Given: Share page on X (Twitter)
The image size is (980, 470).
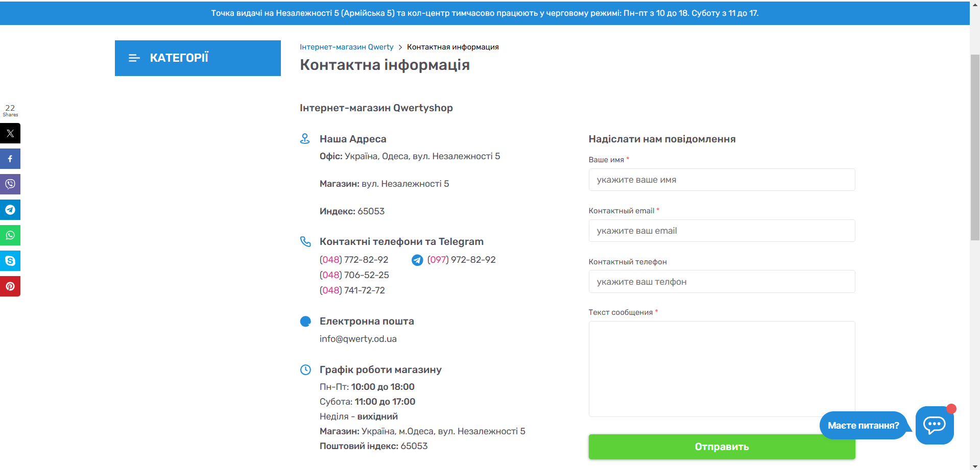Looking at the screenshot, I should (10, 133).
